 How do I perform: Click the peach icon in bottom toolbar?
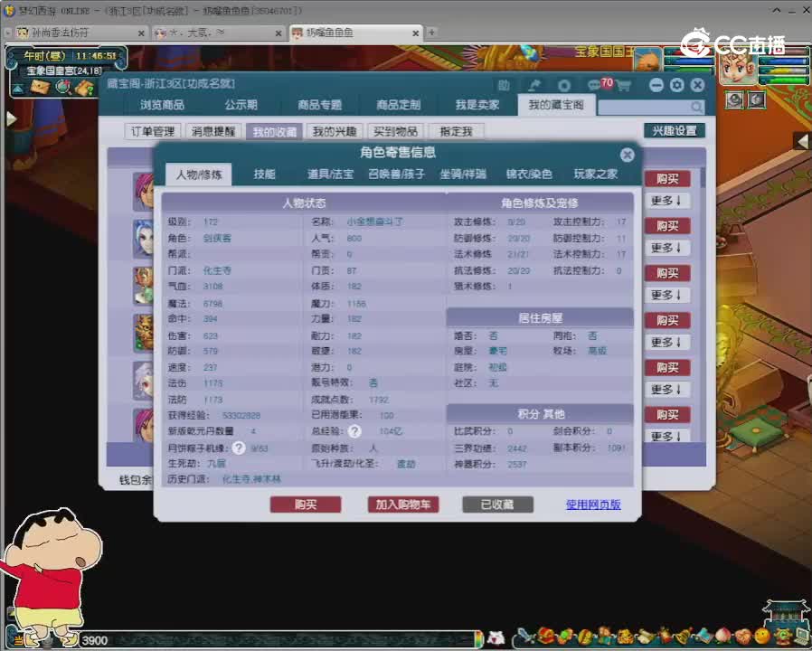[722, 636]
